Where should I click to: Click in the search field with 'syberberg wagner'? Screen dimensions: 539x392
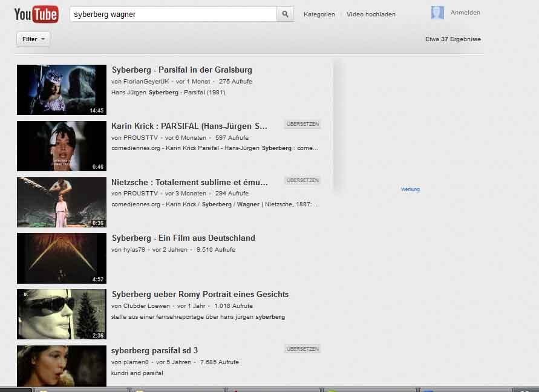pos(173,14)
